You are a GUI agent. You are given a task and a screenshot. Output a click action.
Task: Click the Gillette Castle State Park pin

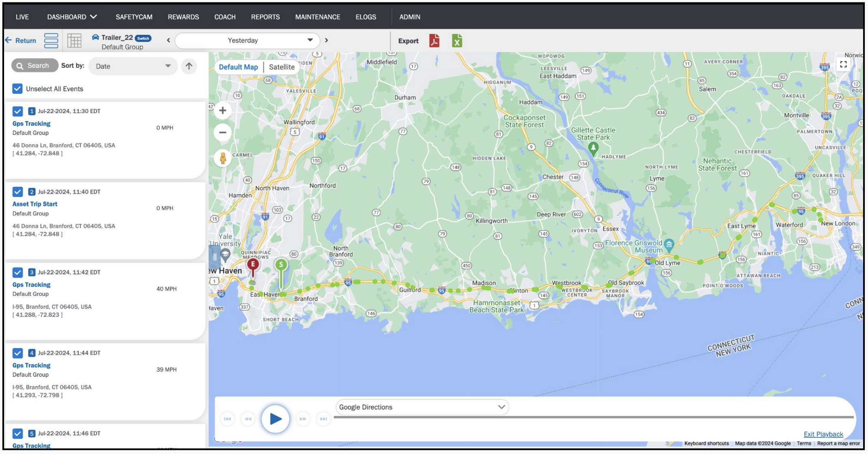pos(593,149)
